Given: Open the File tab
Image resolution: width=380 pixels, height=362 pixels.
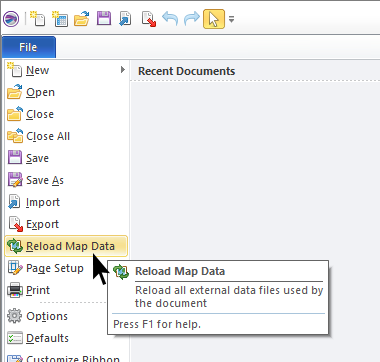Looking at the screenshot, I should point(28,47).
